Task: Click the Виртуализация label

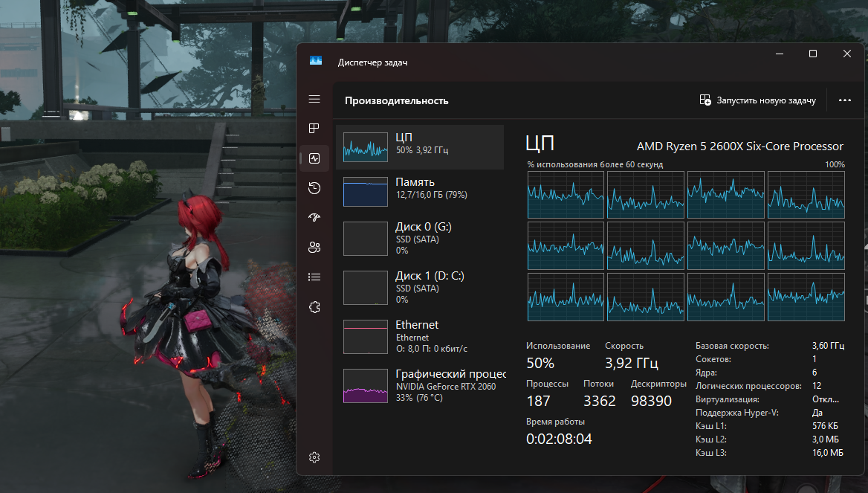Action: click(728, 399)
